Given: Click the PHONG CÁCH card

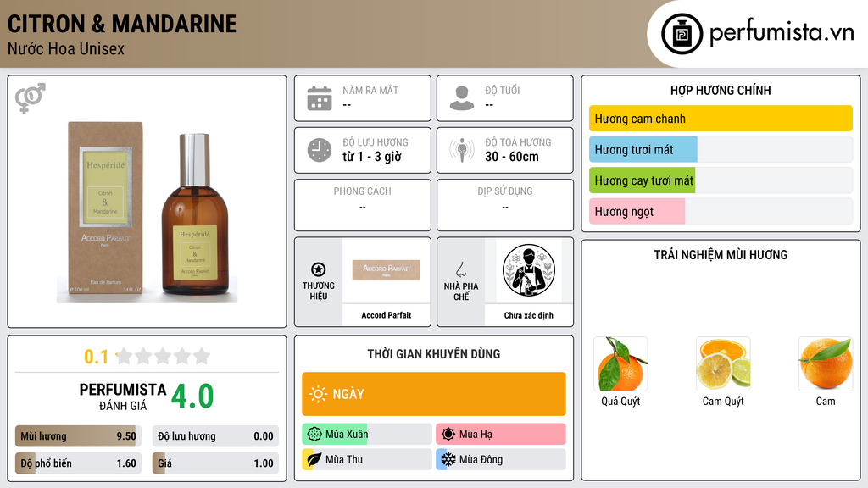Looking at the screenshot, I should [x=363, y=205].
